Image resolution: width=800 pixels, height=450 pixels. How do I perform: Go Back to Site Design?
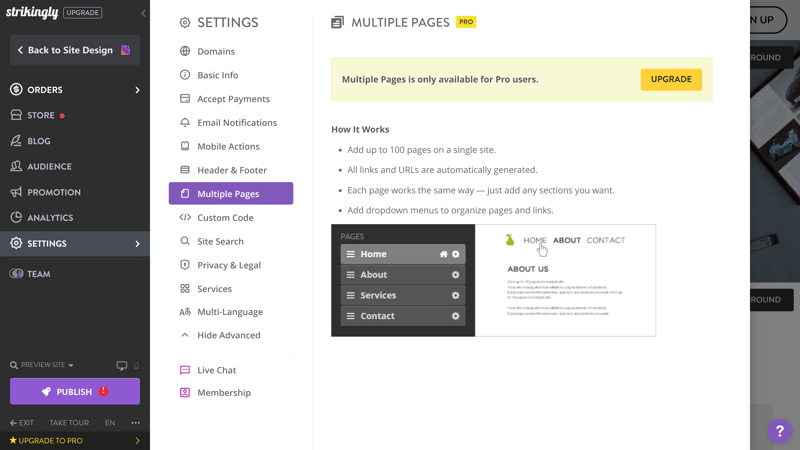pos(75,50)
